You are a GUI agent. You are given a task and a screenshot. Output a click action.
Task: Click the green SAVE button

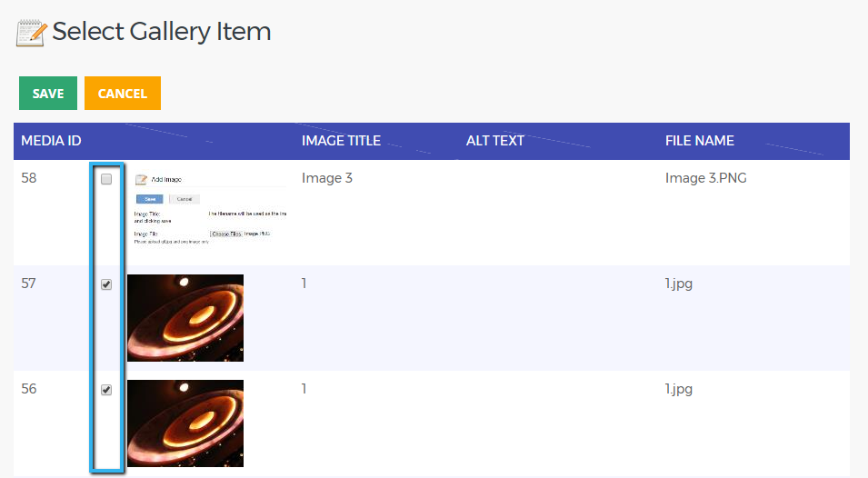click(x=48, y=93)
